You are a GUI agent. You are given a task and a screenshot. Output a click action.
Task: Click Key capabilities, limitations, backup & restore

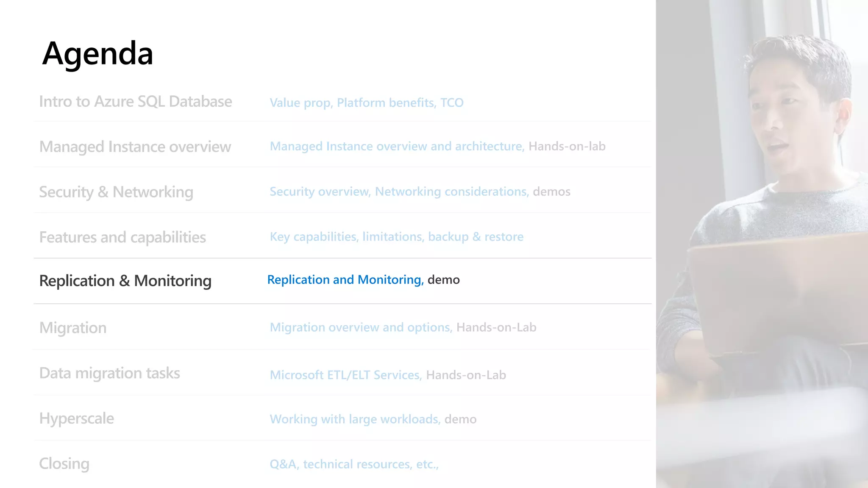397,237
